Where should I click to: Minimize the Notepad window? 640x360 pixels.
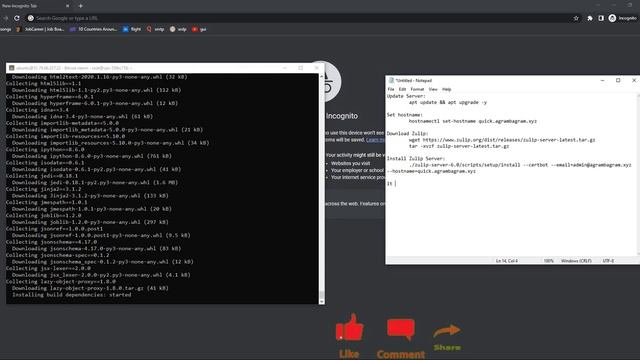pyautogui.click(x=602, y=80)
